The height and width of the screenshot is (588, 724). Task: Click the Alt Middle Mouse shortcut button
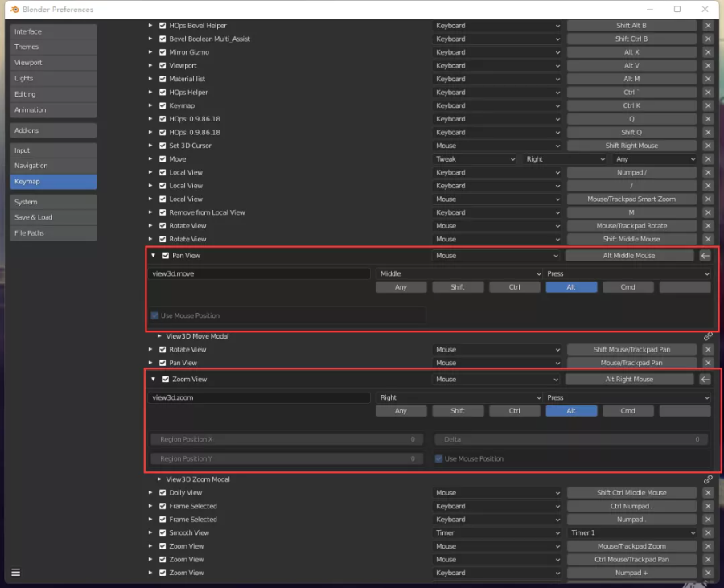(628, 256)
